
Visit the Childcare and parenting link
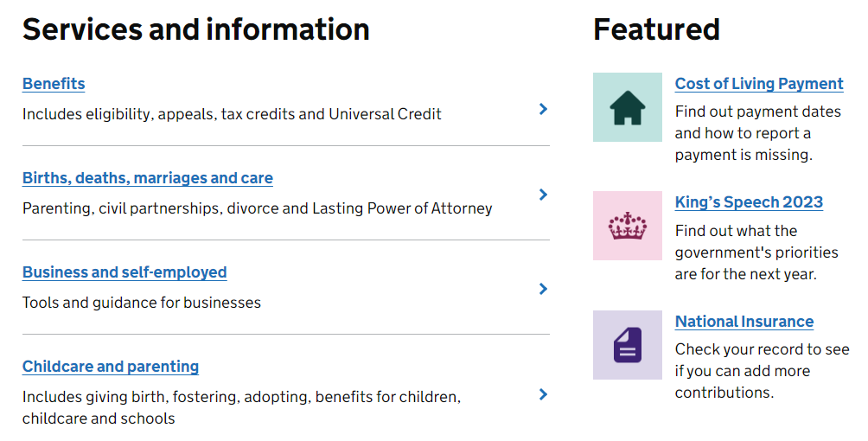[111, 367]
